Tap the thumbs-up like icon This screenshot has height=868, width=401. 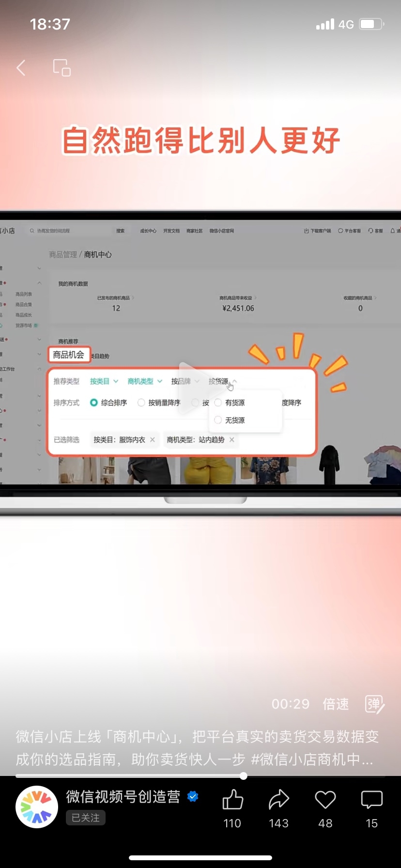[232, 800]
